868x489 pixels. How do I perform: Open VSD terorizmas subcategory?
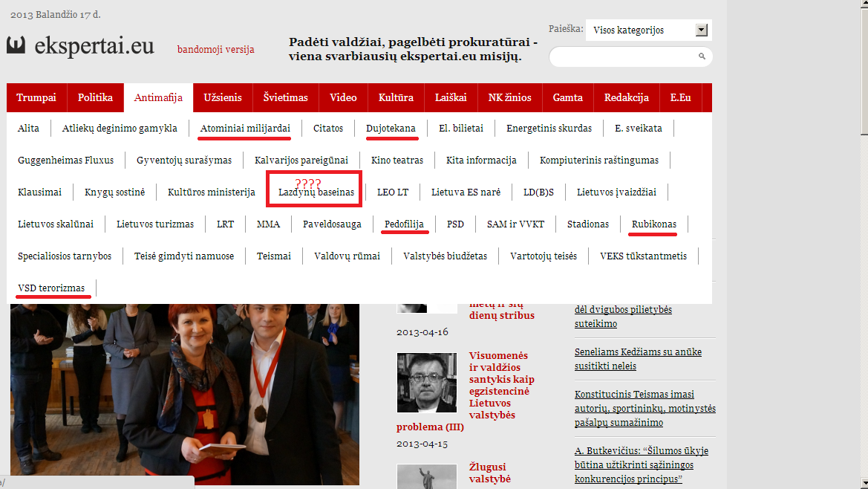point(51,288)
